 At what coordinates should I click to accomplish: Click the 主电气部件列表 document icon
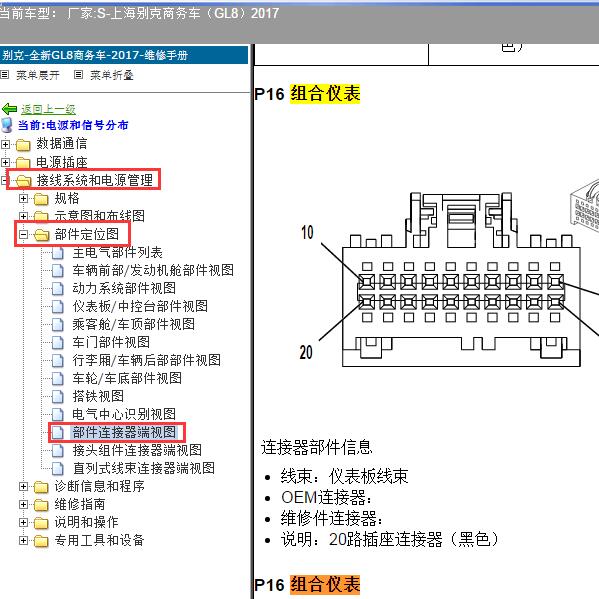pyautogui.click(x=58, y=253)
